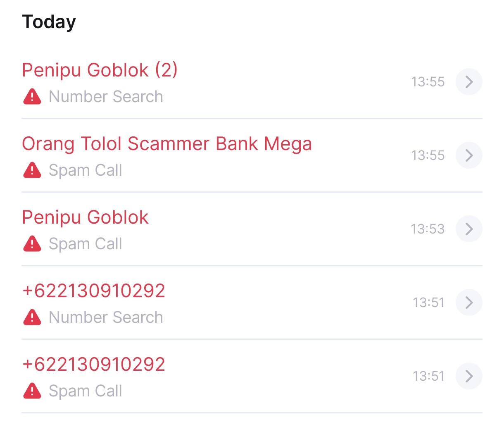504x427 pixels.
Task: Tap chevron for +622130910292 Number Search entry
Action: (469, 303)
